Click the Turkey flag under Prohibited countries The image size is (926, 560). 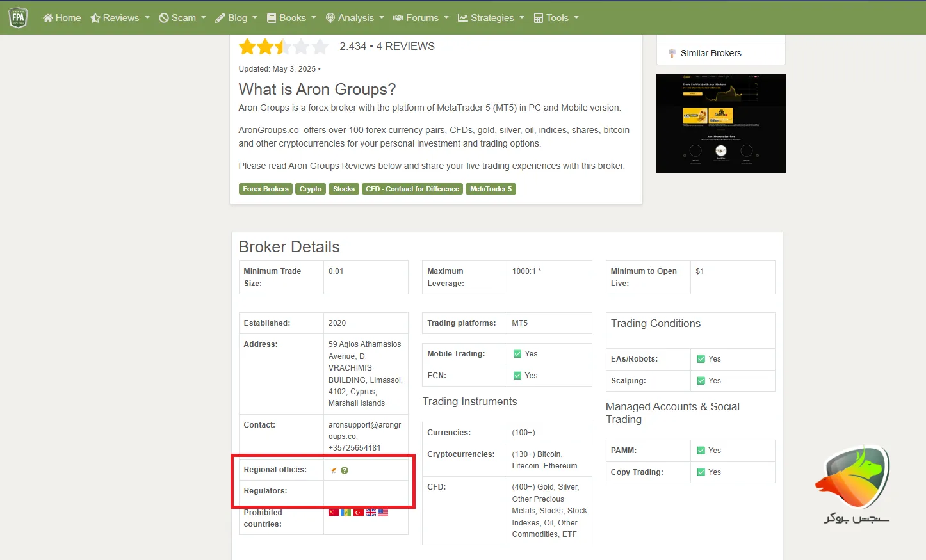pyautogui.click(x=359, y=513)
